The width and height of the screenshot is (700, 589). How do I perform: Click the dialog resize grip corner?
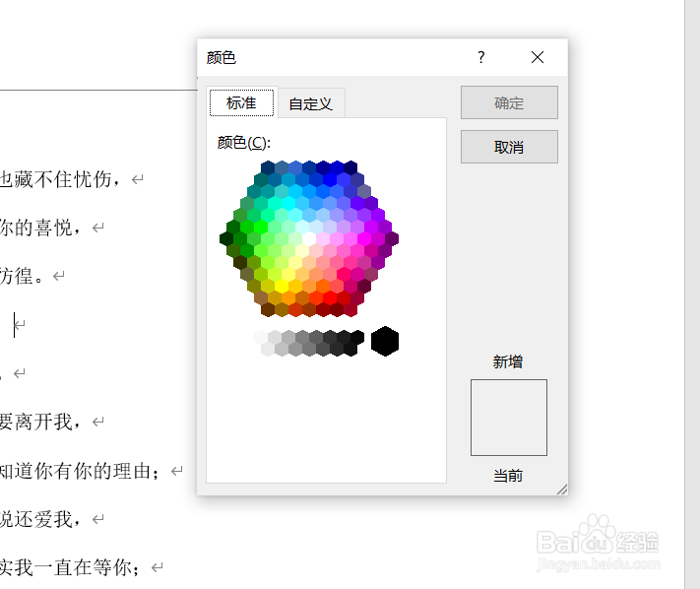pyautogui.click(x=562, y=490)
